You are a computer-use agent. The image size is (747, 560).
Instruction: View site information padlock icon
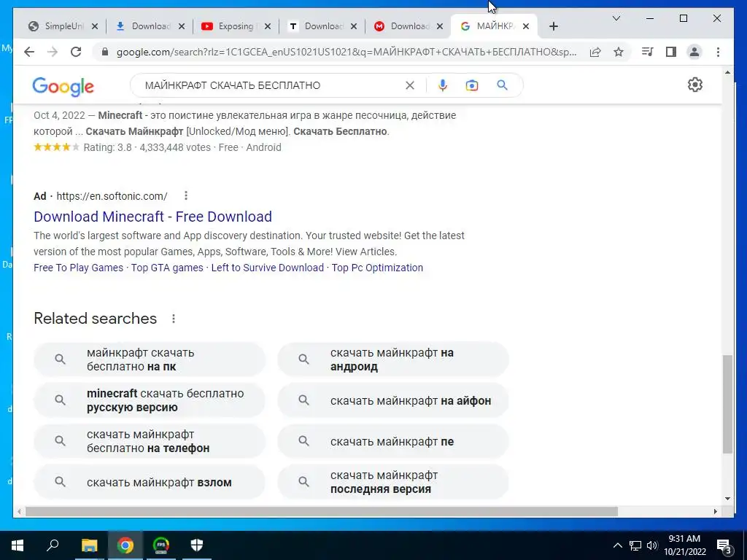tap(105, 52)
